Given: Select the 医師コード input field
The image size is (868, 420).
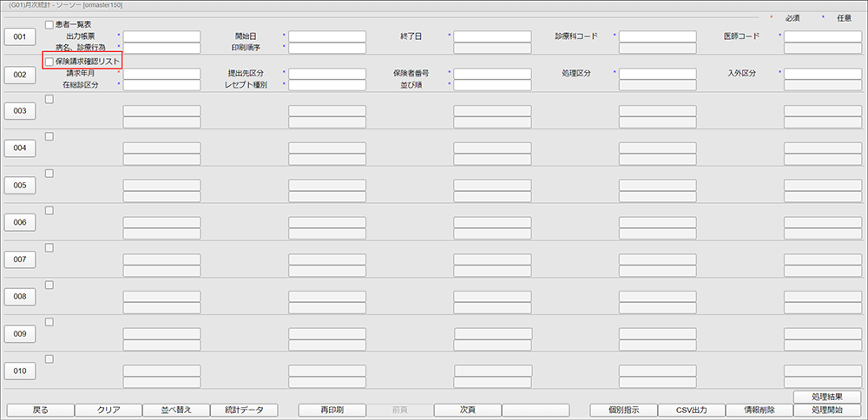Looking at the screenshot, I should pyautogui.click(x=822, y=36).
